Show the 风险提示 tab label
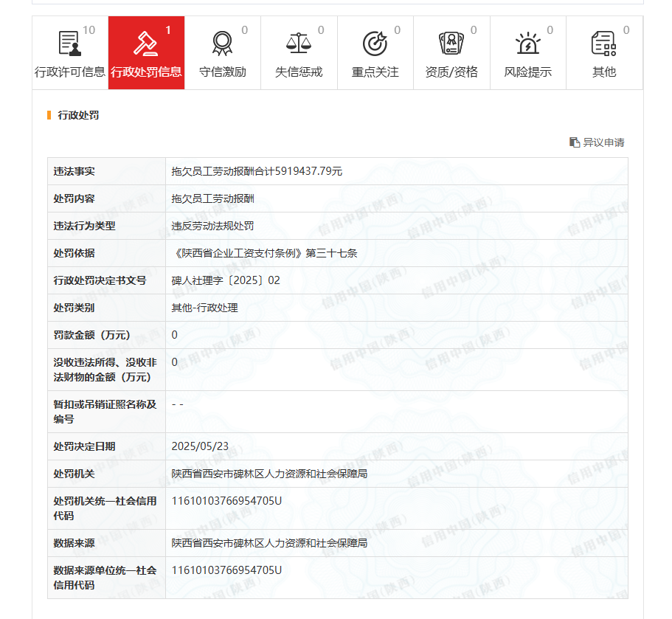 [x=527, y=72]
